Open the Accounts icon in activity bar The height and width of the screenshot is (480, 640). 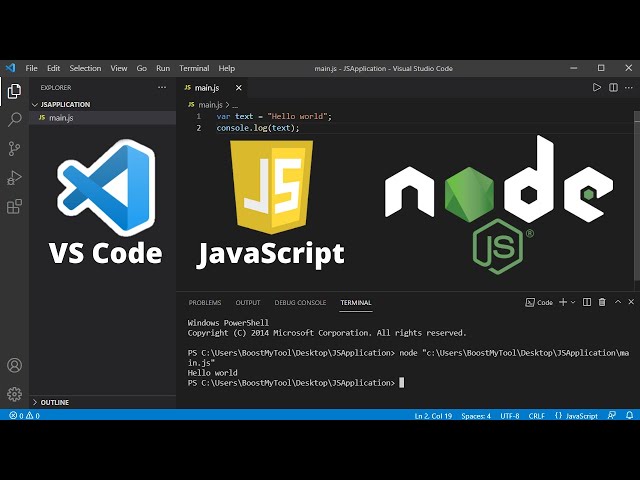(x=14, y=365)
